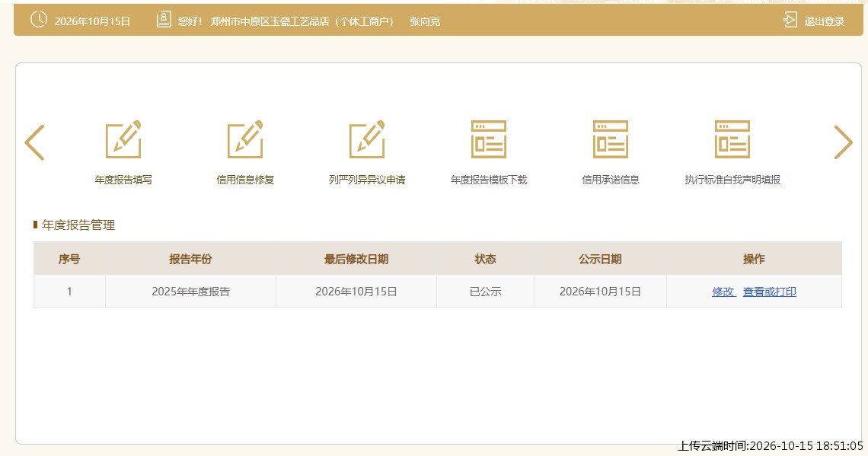Click the 2025年年度报告 table cell
Image resolution: width=868 pixels, height=456 pixels.
[x=190, y=292]
